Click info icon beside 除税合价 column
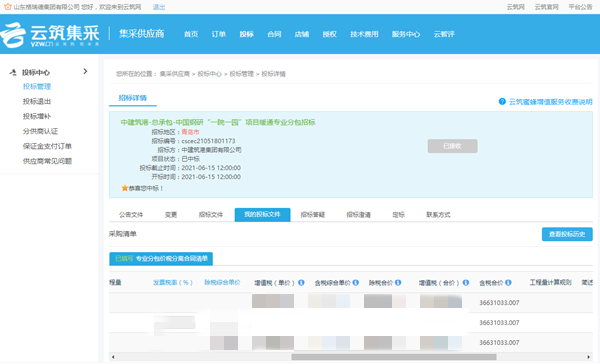600x364 pixels. coord(398,283)
